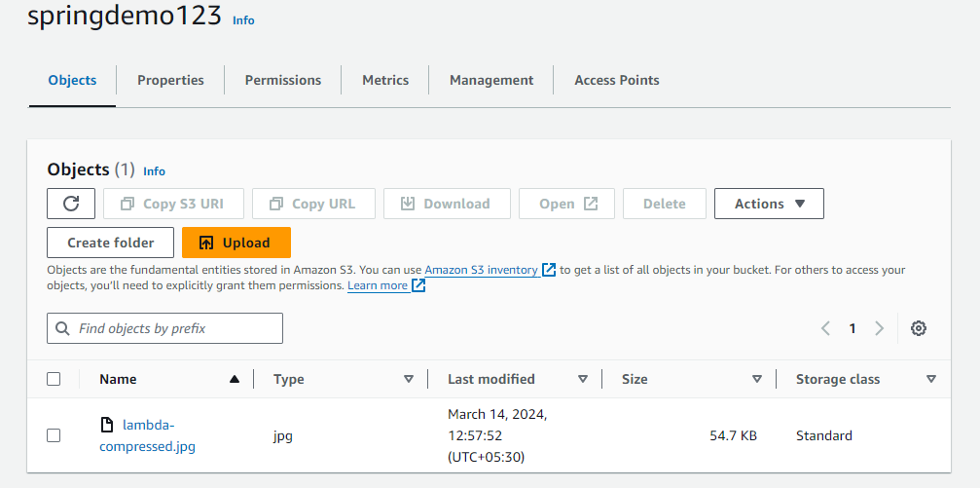Click the search magnifier icon

(63, 328)
